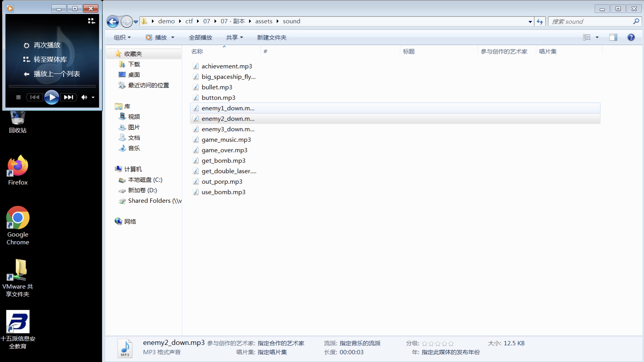The width and height of the screenshot is (644, 362).
Task: Mute the media player volume
Action: point(84,97)
